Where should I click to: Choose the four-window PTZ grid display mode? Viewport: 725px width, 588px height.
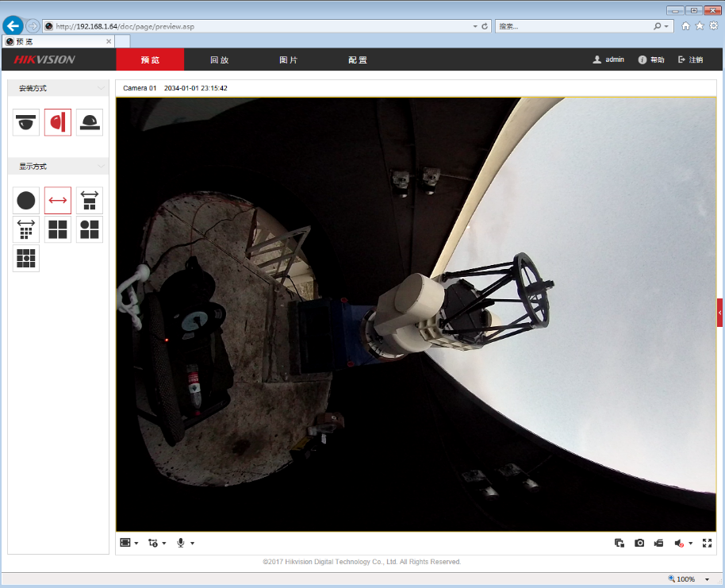[x=58, y=229]
